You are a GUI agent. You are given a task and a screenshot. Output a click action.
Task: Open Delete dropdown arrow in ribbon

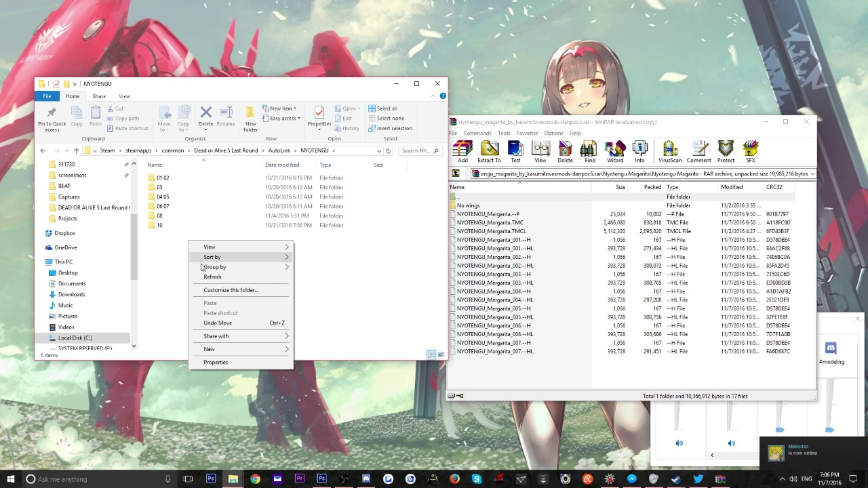coord(205,129)
